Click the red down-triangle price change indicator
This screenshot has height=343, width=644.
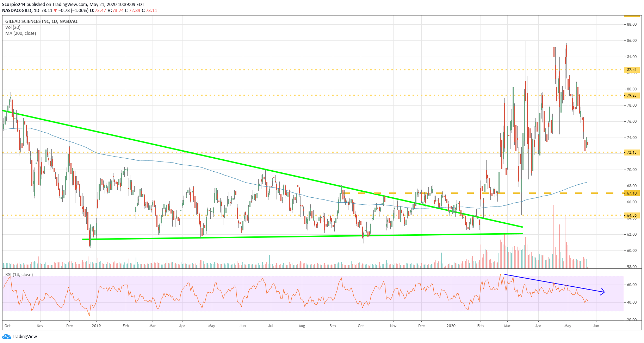(x=55, y=11)
